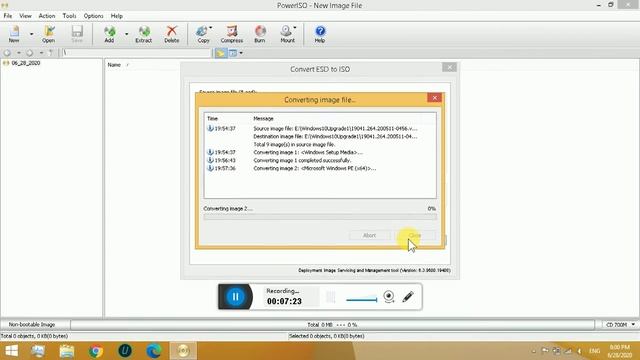640x360 pixels.
Task: Click the PowerISO taskbar icon
Action: coord(183,351)
